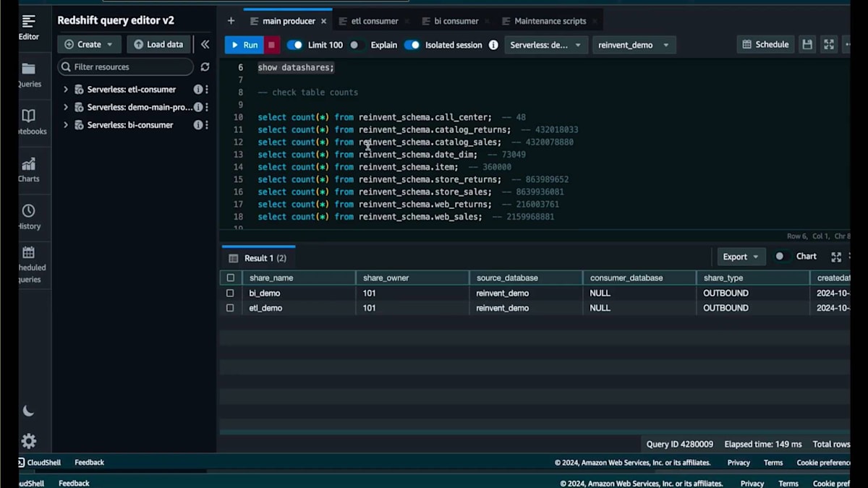Toggle the Chart switch in results
The height and width of the screenshot is (488, 868).
pyautogui.click(x=781, y=257)
